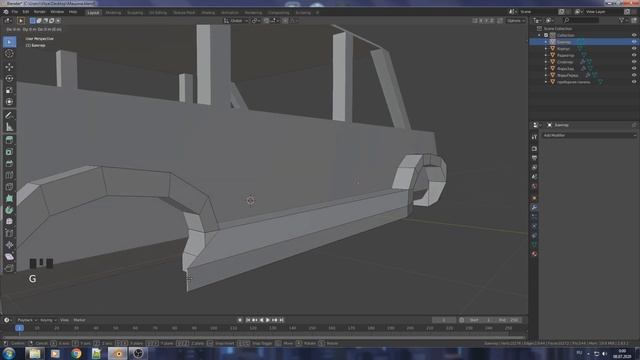
Task: Toggle eye icon of third outliner row
Action: (634, 49)
